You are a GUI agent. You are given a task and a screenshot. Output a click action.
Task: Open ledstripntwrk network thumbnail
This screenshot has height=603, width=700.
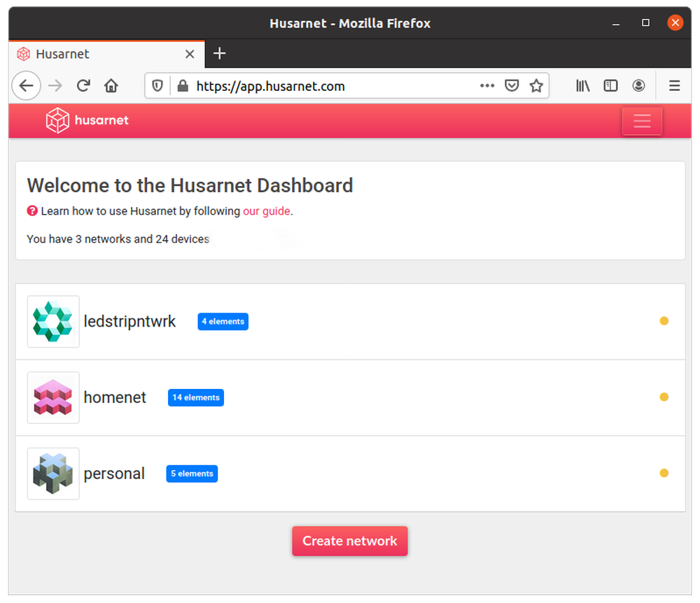53,322
